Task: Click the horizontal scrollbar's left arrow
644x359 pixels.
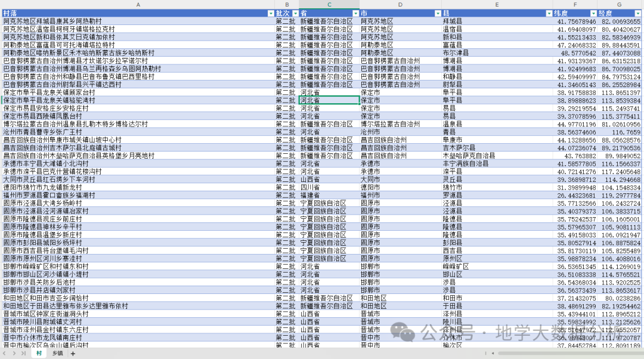Action: 493,353
